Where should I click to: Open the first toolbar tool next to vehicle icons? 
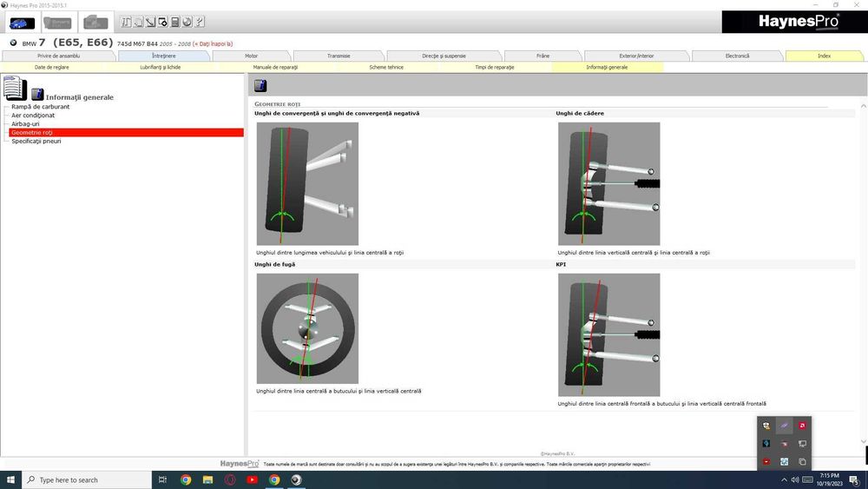126,23
